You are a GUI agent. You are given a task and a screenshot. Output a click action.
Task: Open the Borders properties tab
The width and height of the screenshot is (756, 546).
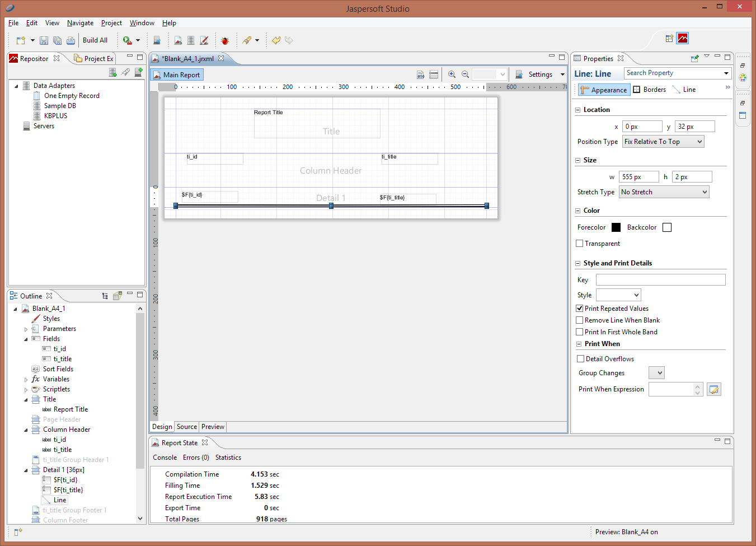(x=649, y=90)
